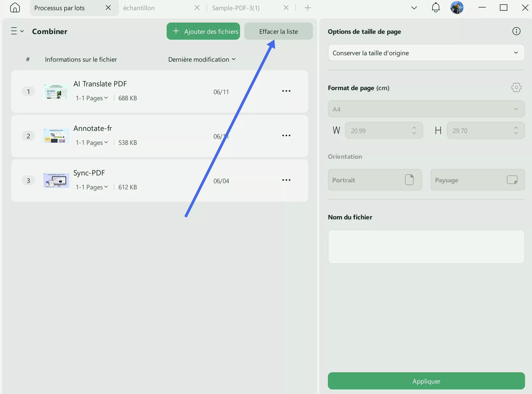This screenshot has height=394, width=532.
Task: Open more options for Annotate-fr
Action: pos(286,136)
